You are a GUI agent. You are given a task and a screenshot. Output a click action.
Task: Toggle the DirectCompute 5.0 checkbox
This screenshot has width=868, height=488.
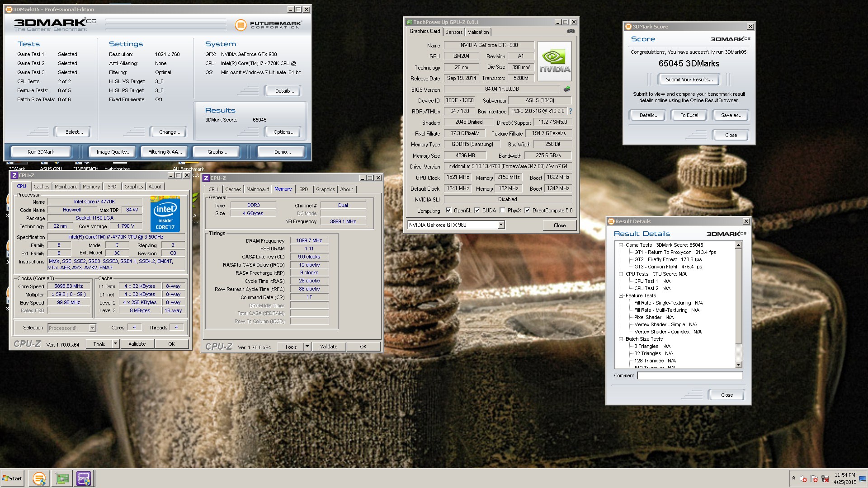527,211
